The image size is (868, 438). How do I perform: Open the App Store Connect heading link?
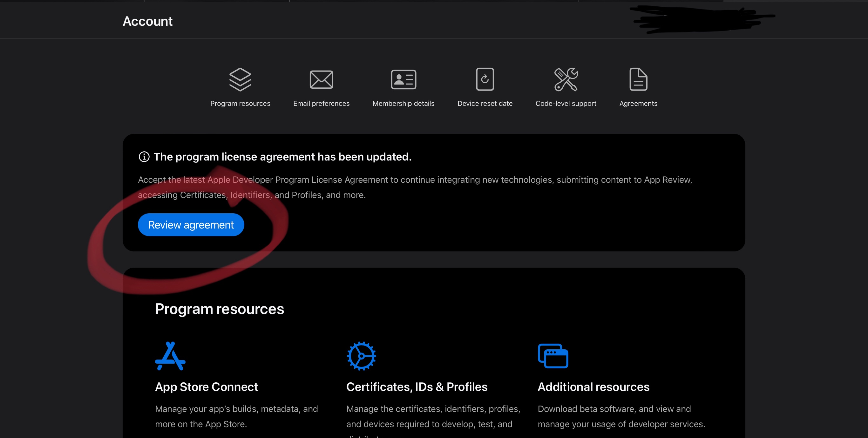pos(206,387)
